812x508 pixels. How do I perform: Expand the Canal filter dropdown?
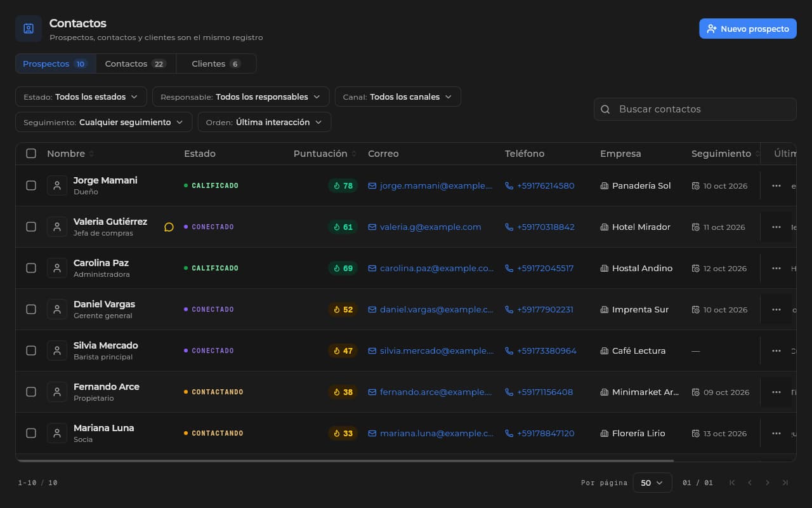[398, 97]
